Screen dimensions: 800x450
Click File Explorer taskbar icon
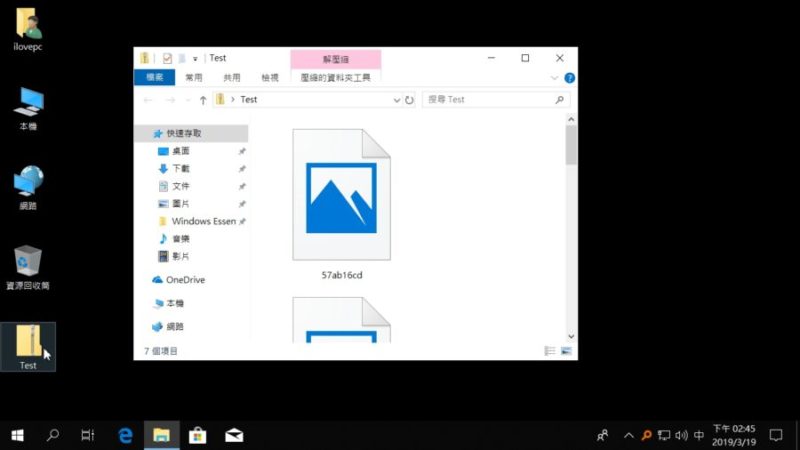tap(162, 435)
